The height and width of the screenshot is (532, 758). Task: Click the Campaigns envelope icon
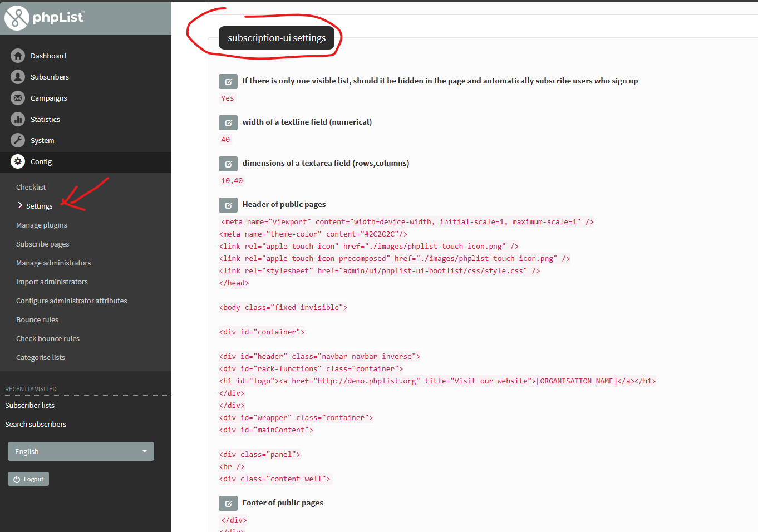coord(18,98)
